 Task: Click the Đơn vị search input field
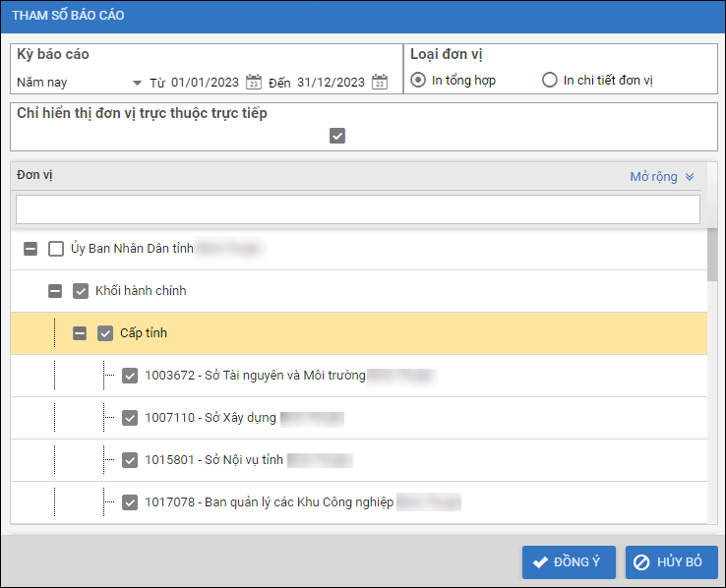point(357,209)
